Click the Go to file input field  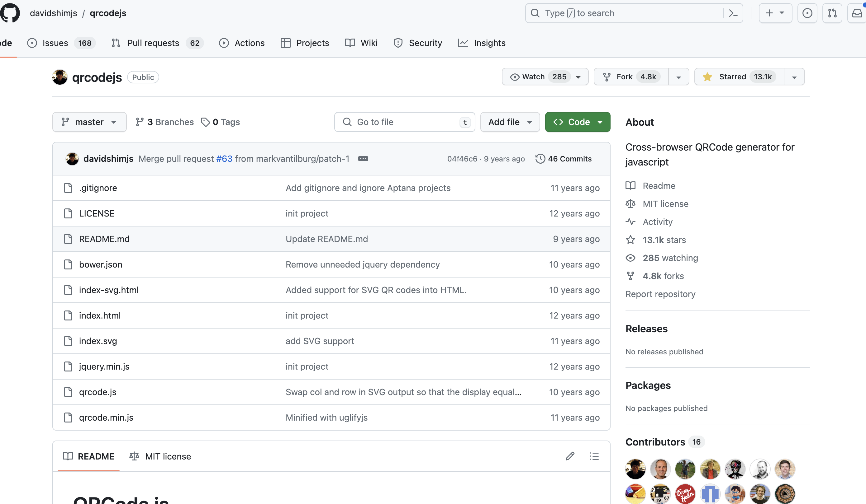click(406, 122)
